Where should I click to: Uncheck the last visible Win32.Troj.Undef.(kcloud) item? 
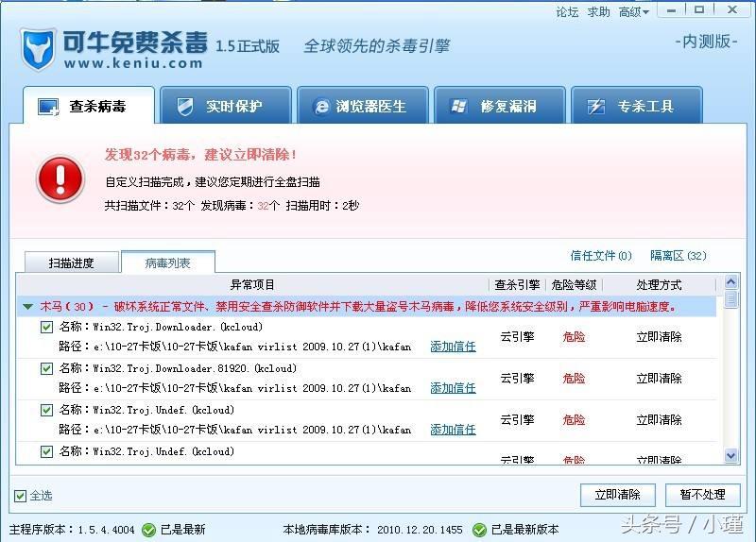46,451
